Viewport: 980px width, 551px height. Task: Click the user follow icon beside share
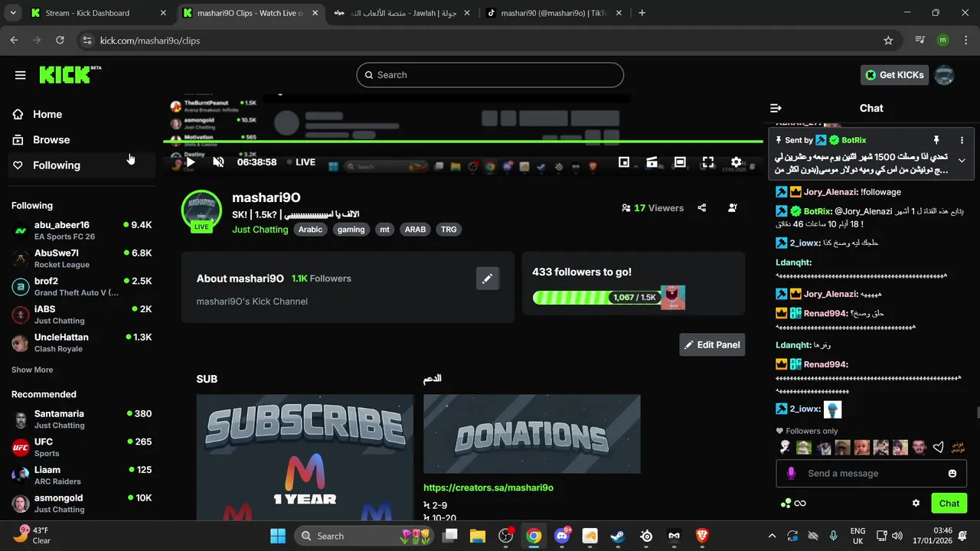[733, 208]
